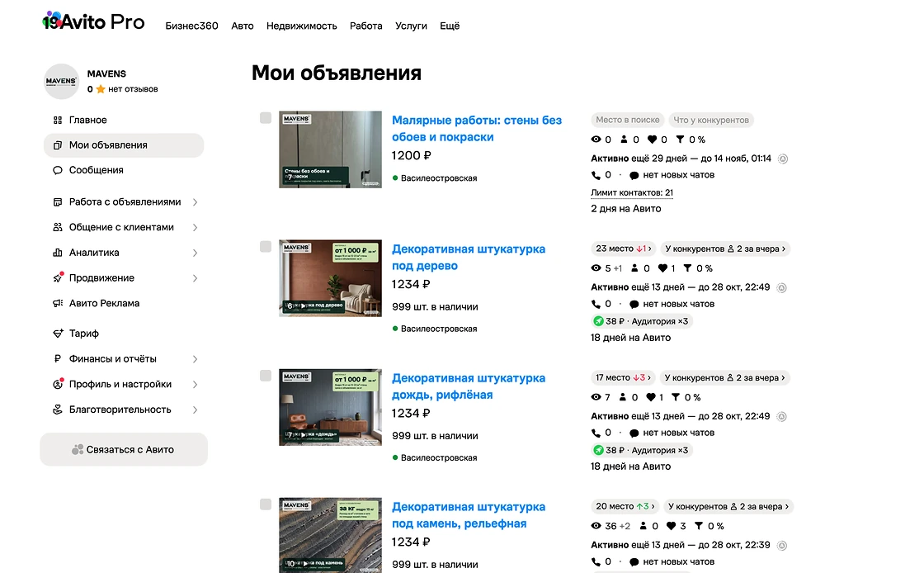This screenshot has width=924, height=573.
Task: Expand the Работа с объявлениями chevron
Action: [195, 202]
